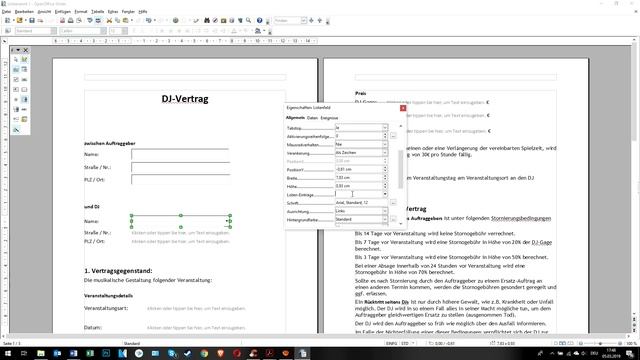
Task: Click the Copy icon in toolbar
Action: [x=118, y=20]
